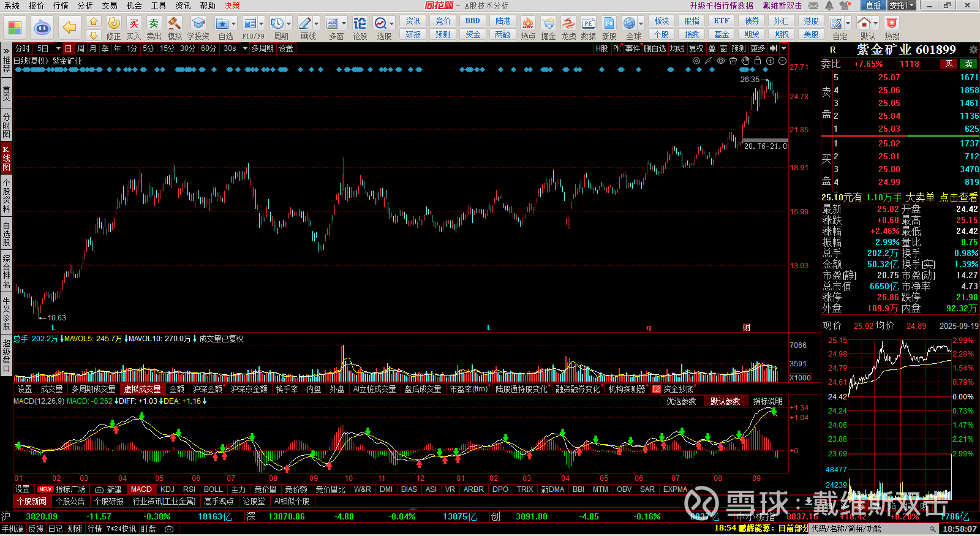980x536 pixels.
Task: Zoom in the K-line chart with plus icon
Action: point(770,61)
